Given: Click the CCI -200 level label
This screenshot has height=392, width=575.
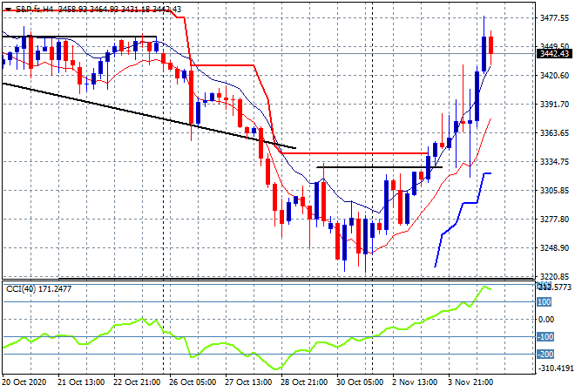Looking at the screenshot, I should 545,355.
